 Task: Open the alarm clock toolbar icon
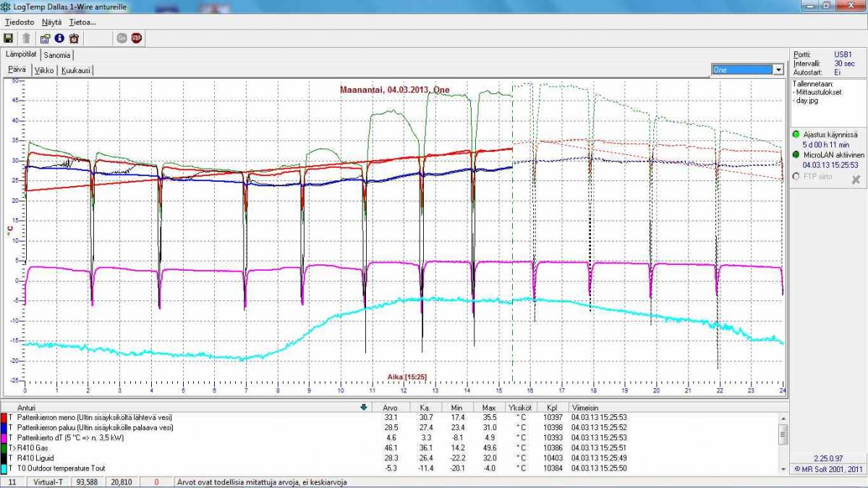pos(74,38)
